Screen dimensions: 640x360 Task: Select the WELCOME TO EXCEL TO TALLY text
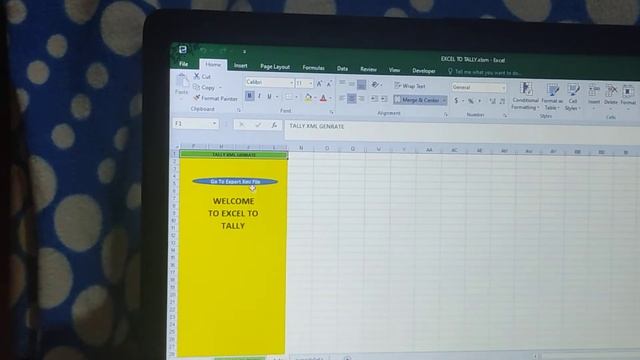coord(233,213)
